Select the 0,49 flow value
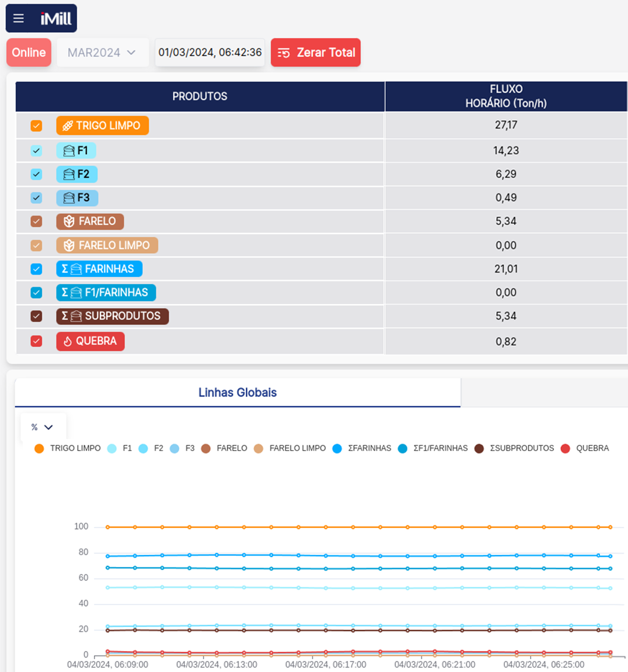 coord(506,198)
